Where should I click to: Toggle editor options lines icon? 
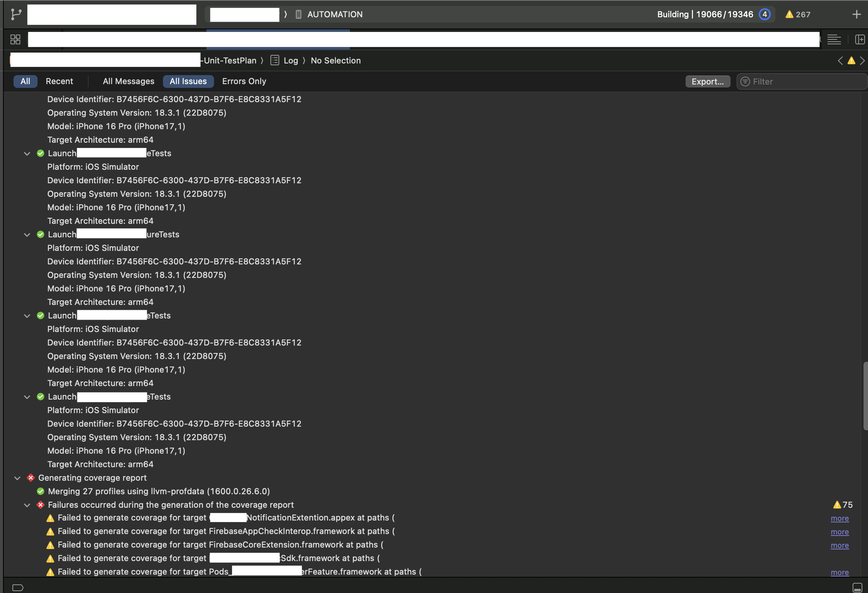click(834, 39)
